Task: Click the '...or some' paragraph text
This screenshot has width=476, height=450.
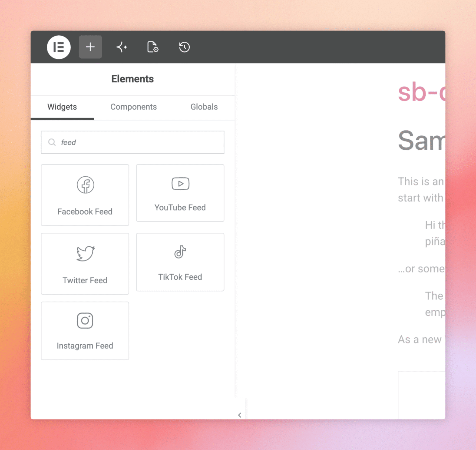Action: coord(422,269)
